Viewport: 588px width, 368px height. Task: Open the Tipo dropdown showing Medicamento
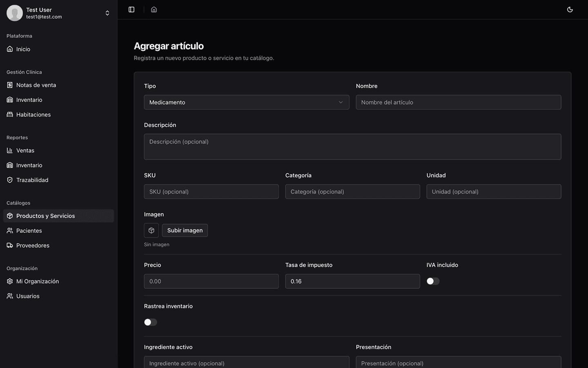click(x=246, y=102)
